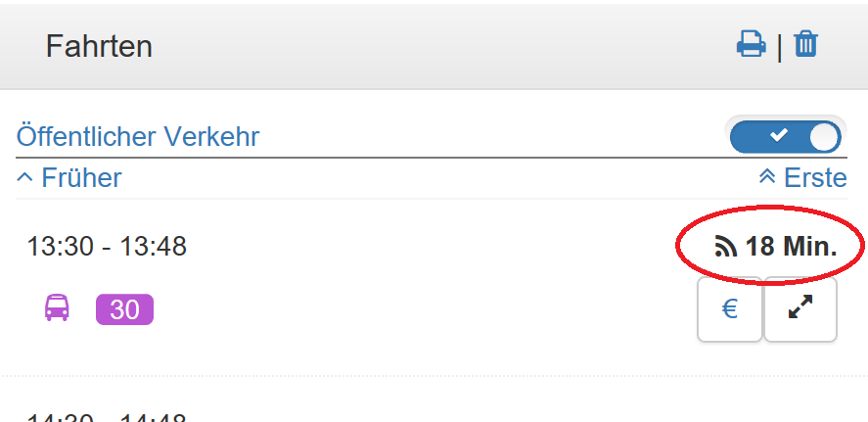This screenshot has width=868, height=422.
Task: Select the 13:30 - 13:48 trip time
Action: click(107, 246)
